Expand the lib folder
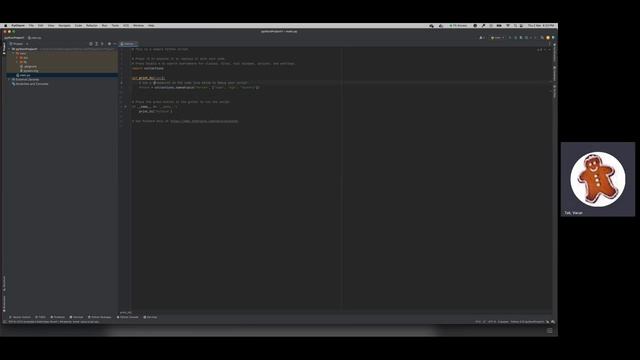Screen dimensions: 640x360 17,62
